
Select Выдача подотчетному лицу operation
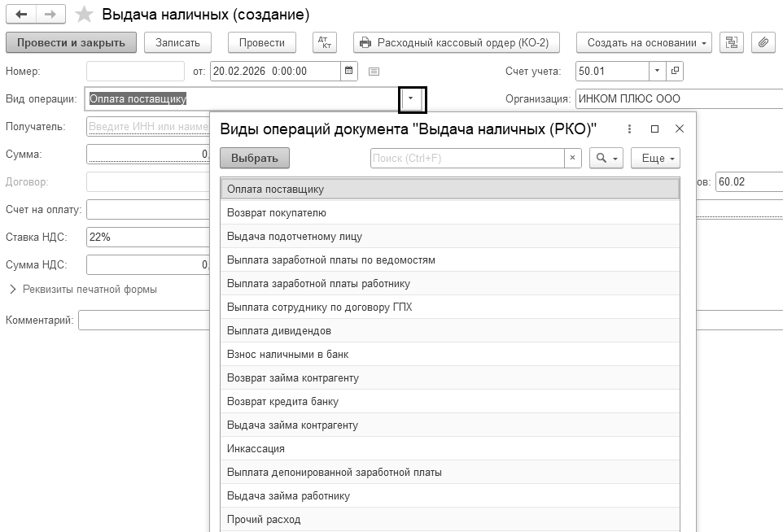point(450,236)
